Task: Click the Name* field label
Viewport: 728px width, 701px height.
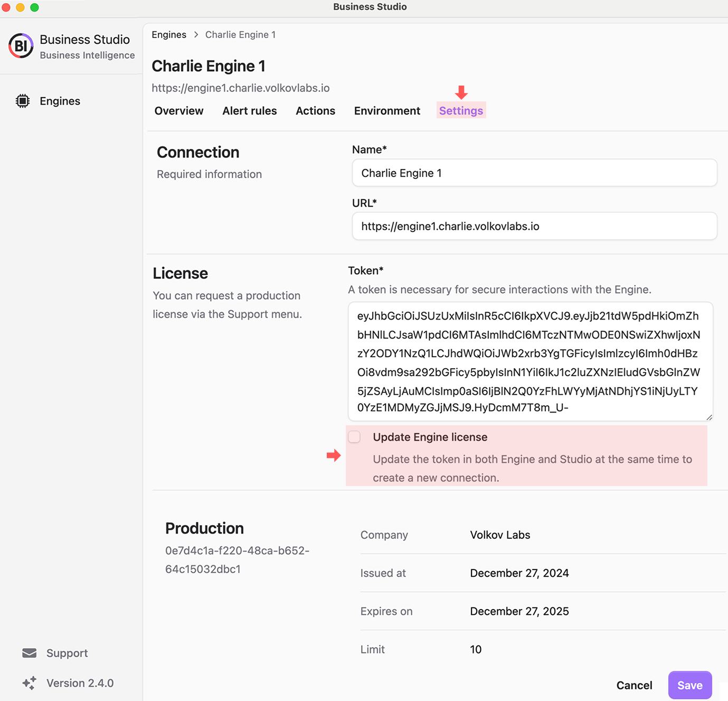Action: click(370, 149)
